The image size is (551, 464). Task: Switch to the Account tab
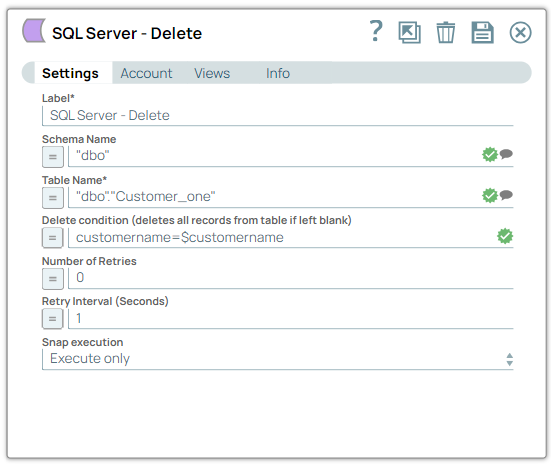[146, 73]
